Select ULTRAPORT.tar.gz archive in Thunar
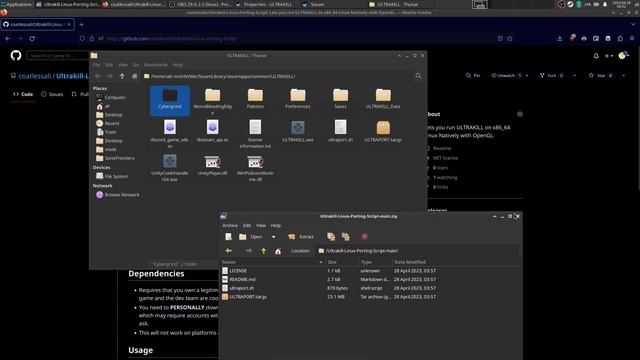 [x=383, y=131]
